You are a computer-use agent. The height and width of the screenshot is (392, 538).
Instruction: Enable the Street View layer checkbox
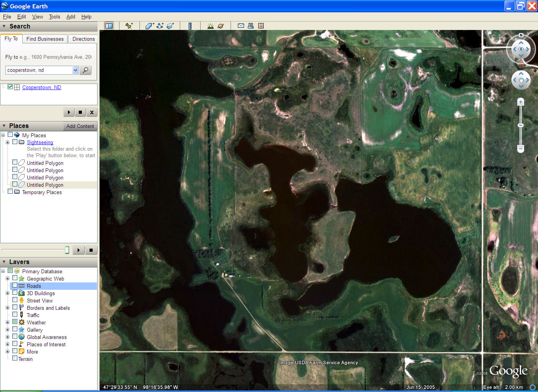pyautogui.click(x=15, y=300)
